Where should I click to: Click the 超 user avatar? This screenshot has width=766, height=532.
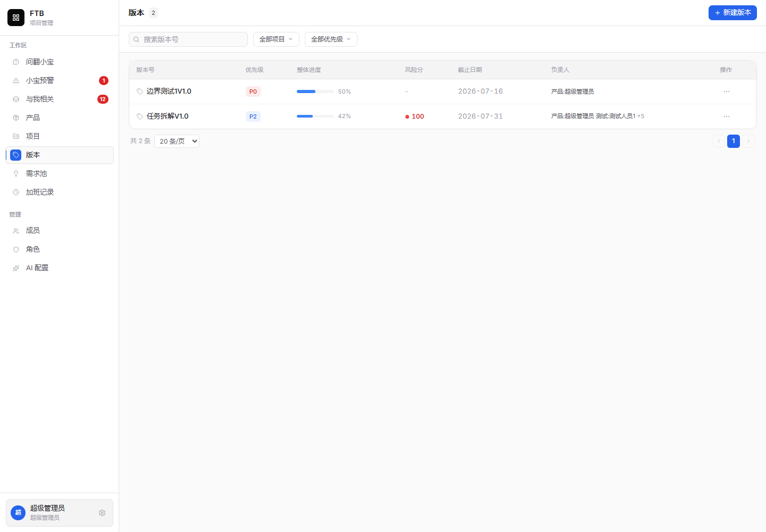(18, 513)
